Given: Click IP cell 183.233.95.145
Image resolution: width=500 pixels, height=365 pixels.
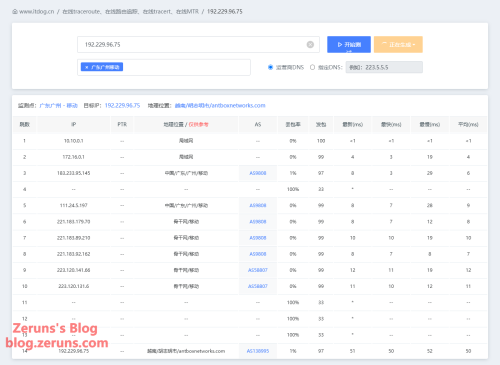Looking at the screenshot, I should pos(73,173).
